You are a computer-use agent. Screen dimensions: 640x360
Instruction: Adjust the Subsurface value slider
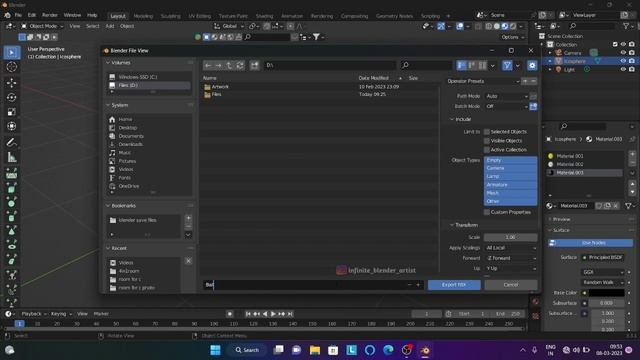point(606,303)
